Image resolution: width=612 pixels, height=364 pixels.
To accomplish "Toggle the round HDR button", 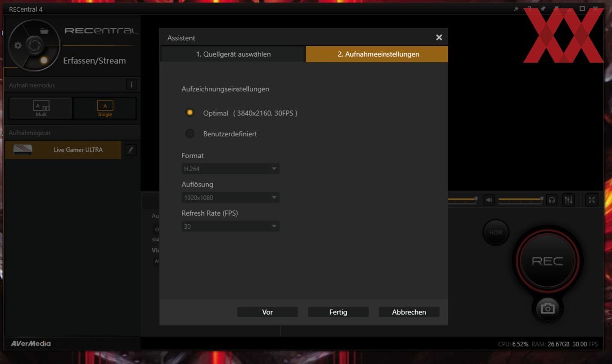I will point(495,232).
